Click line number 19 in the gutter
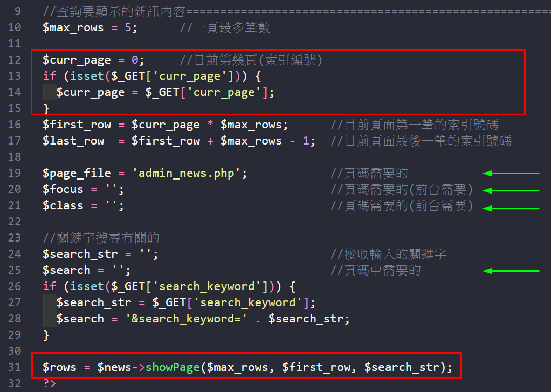This screenshot has height=392, width=551. pos(15,173)
